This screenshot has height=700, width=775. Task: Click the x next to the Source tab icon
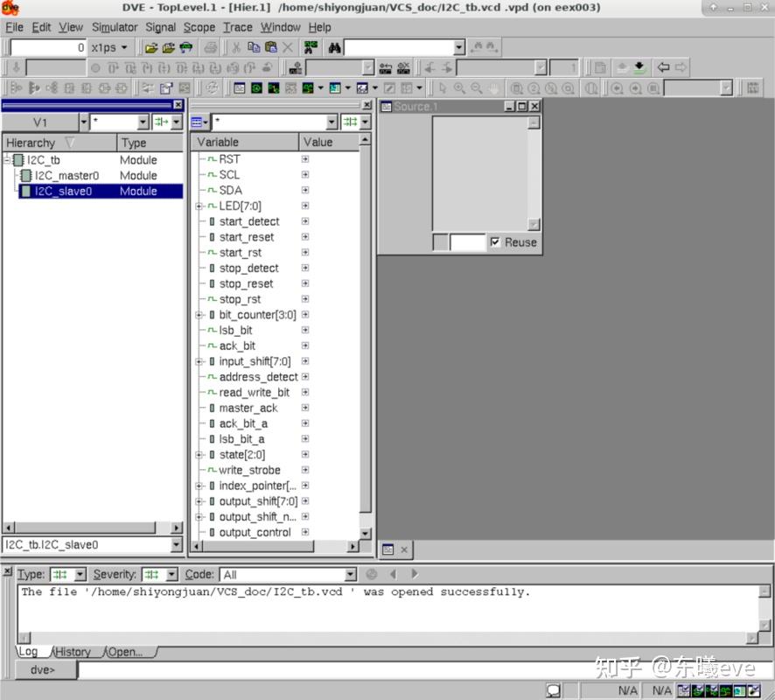pos(404,549)
